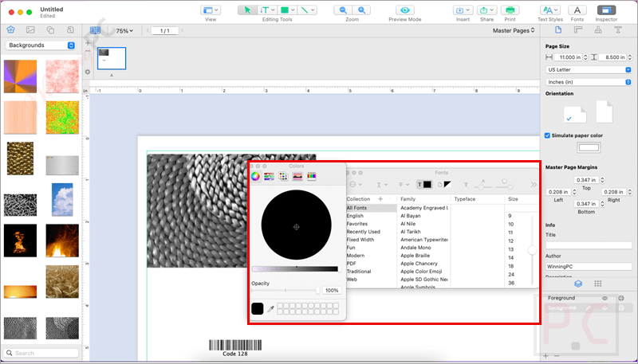This screenshot has height=364, width=638.
Task: Open underline dropdown in Fonts window
Action: point(381,185)
